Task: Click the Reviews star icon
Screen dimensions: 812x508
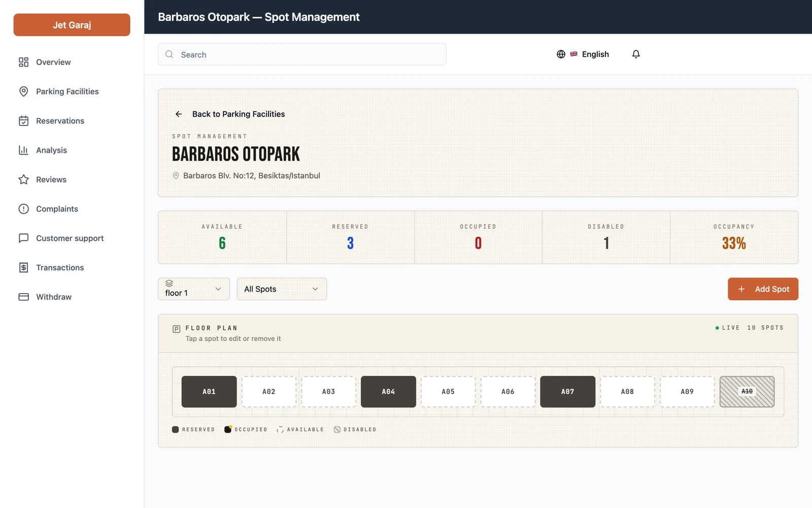Action: coord(23,179)
